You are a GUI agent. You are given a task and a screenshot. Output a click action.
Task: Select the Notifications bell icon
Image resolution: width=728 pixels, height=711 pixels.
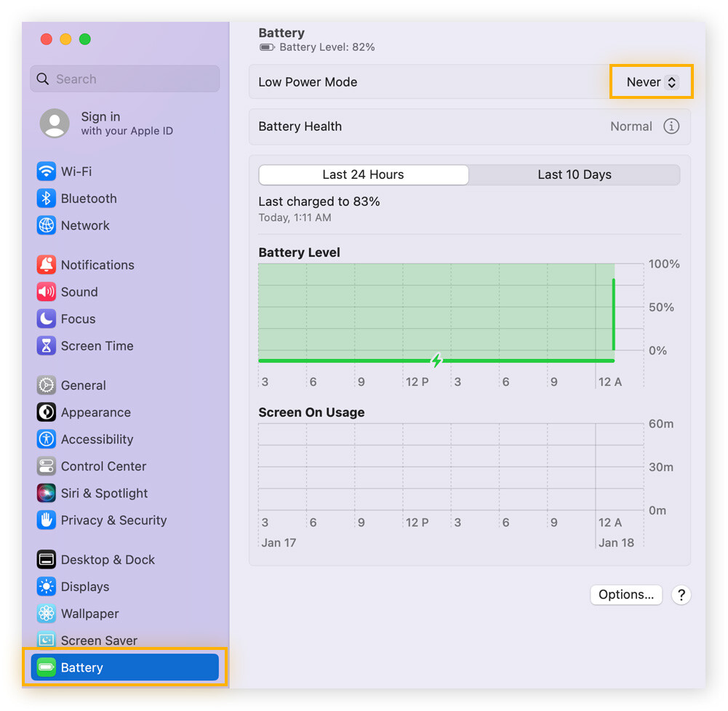[x=47, y=265]
